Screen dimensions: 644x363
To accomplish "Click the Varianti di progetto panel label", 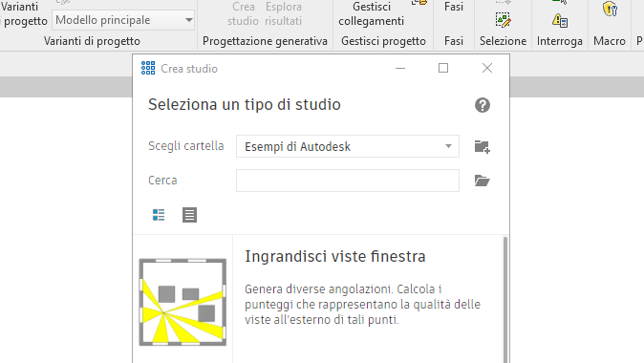I will tap(92, 41).
